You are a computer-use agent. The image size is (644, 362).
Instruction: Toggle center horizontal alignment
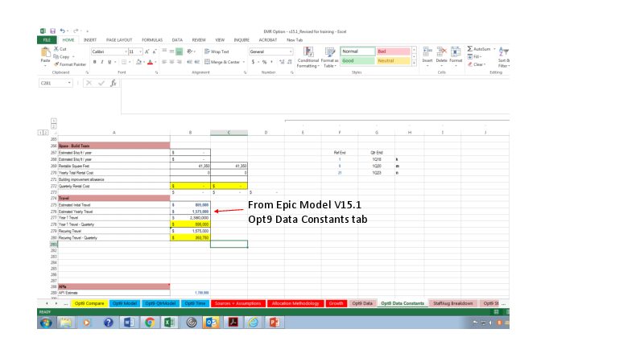[x=171, y=62]
